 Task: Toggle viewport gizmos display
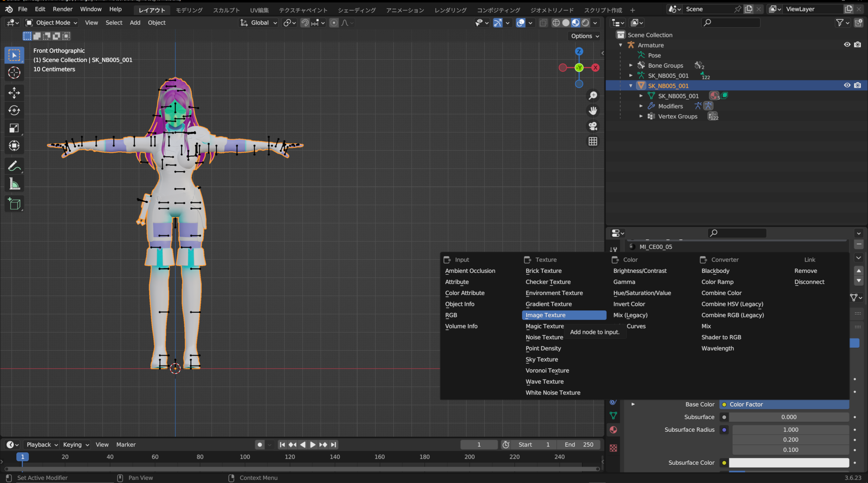(498, 23)
